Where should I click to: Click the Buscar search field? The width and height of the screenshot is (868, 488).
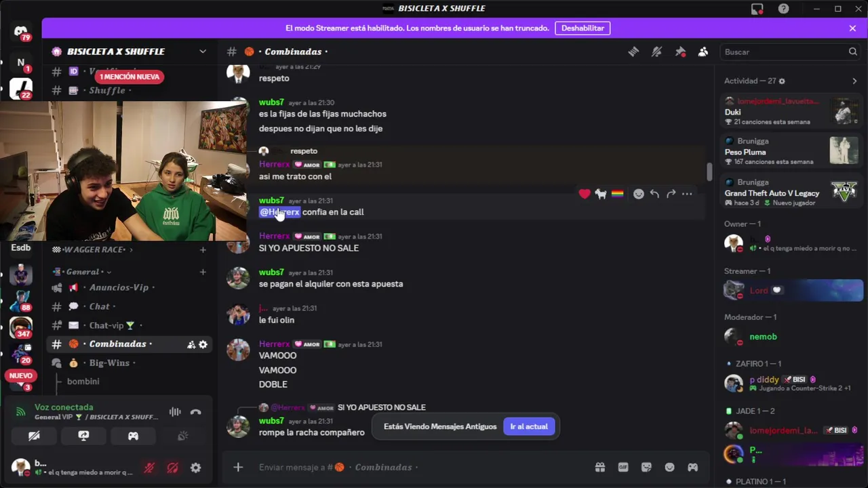point(791,52)
